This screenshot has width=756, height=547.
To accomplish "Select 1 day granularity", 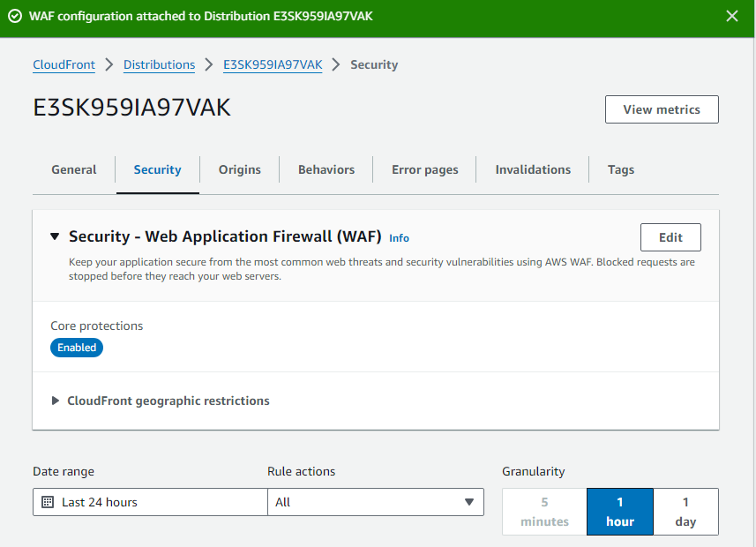I will click(685, 512).
